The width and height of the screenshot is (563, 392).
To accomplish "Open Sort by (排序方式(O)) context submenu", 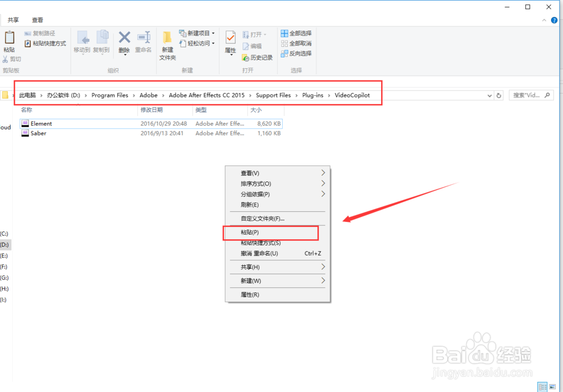I will (x=278, y=184).
